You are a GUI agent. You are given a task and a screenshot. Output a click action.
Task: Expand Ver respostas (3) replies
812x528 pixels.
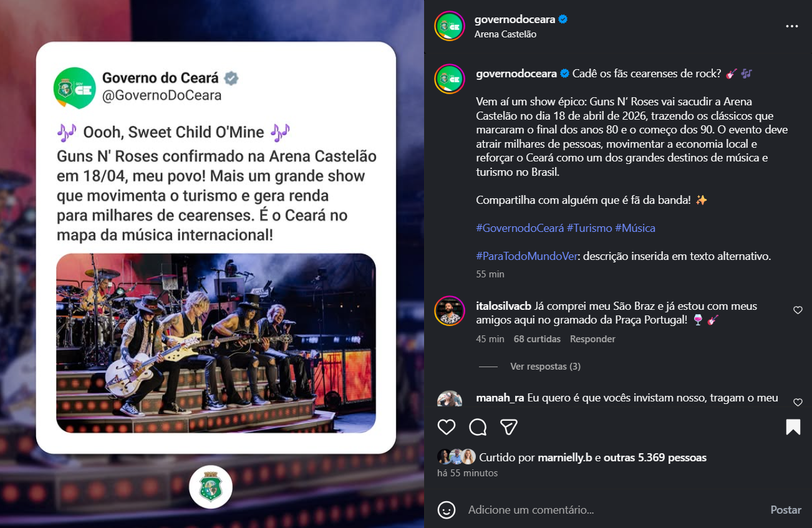tap(545, 367)
